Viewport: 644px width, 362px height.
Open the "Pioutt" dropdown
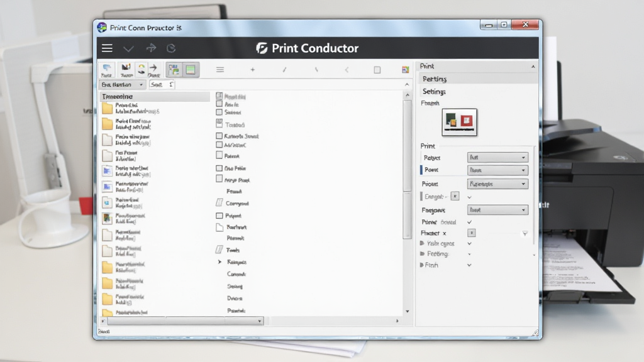tap(497, 184)
